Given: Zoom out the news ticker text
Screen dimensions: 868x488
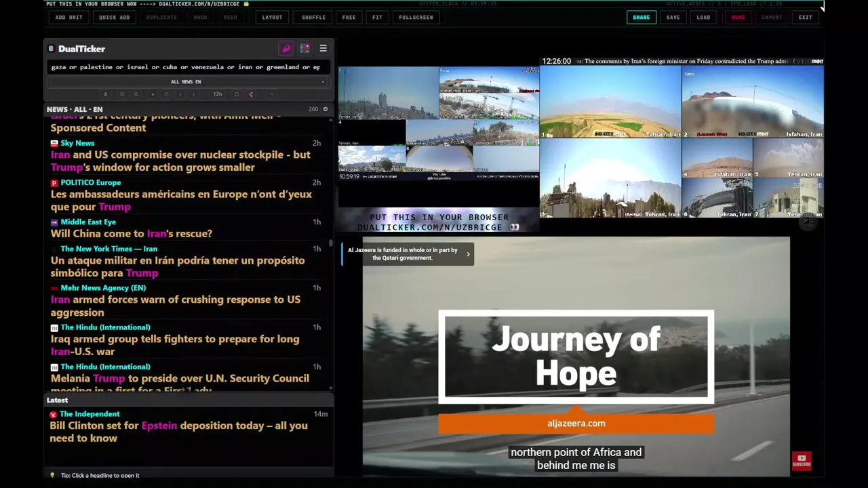Looking at the screenshot, I should [122, 94].
